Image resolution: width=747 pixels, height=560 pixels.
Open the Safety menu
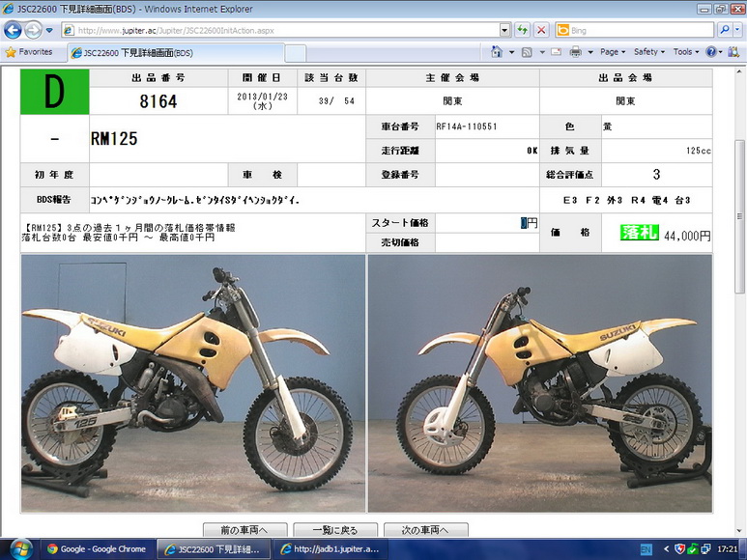[648, 52]
